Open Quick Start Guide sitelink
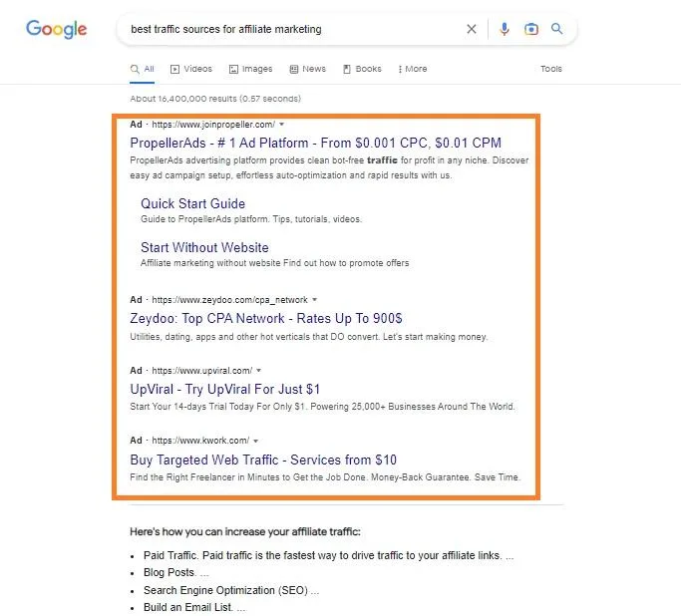 click(192, 203)
